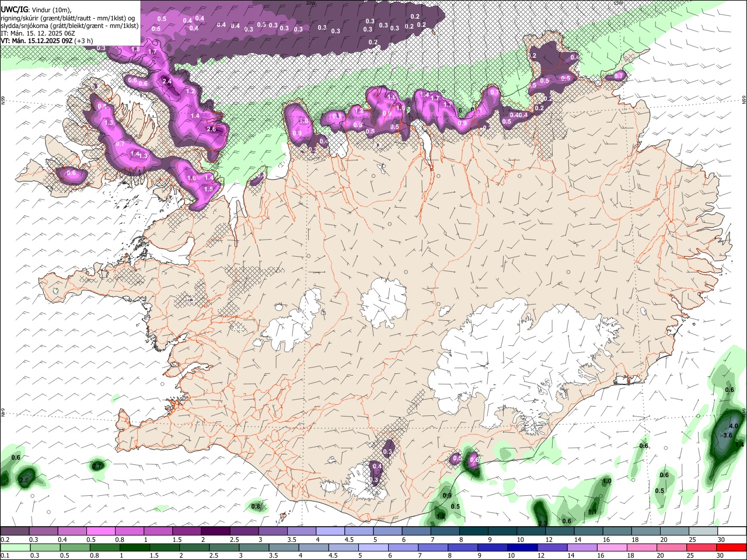Click the 2.7 precipitation value in the southwest sea
The height and width of the screenshot is (560, 747).
(x=97, y=466)
